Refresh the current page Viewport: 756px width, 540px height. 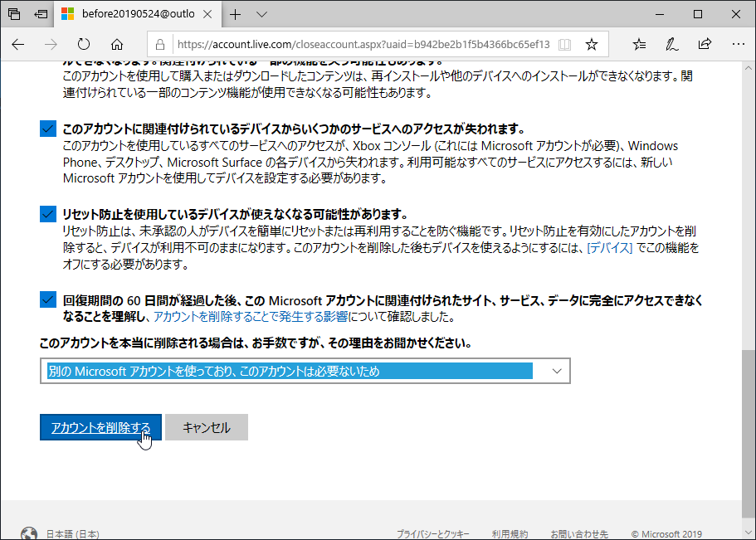[x=84, y=44]
